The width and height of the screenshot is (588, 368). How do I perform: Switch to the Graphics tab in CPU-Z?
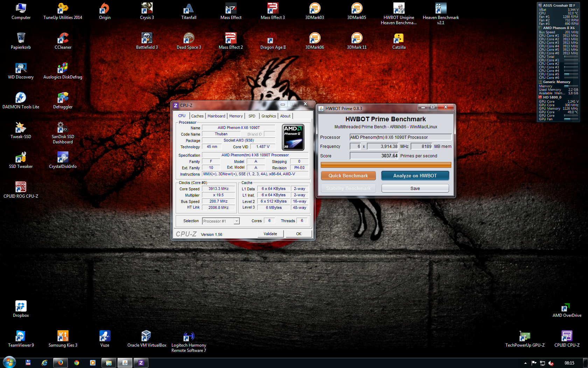268,116
